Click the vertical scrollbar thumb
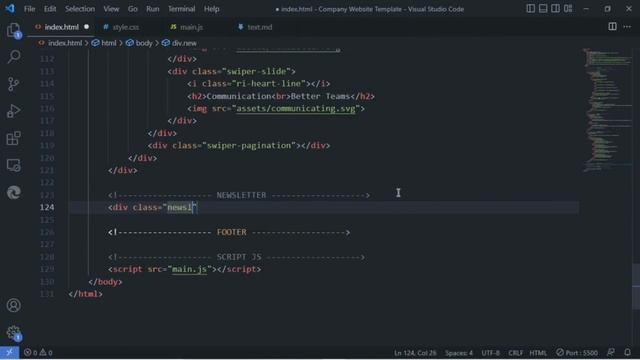Image resolution: width=640 pixels, height=360 pixels. tap(636, 287)
